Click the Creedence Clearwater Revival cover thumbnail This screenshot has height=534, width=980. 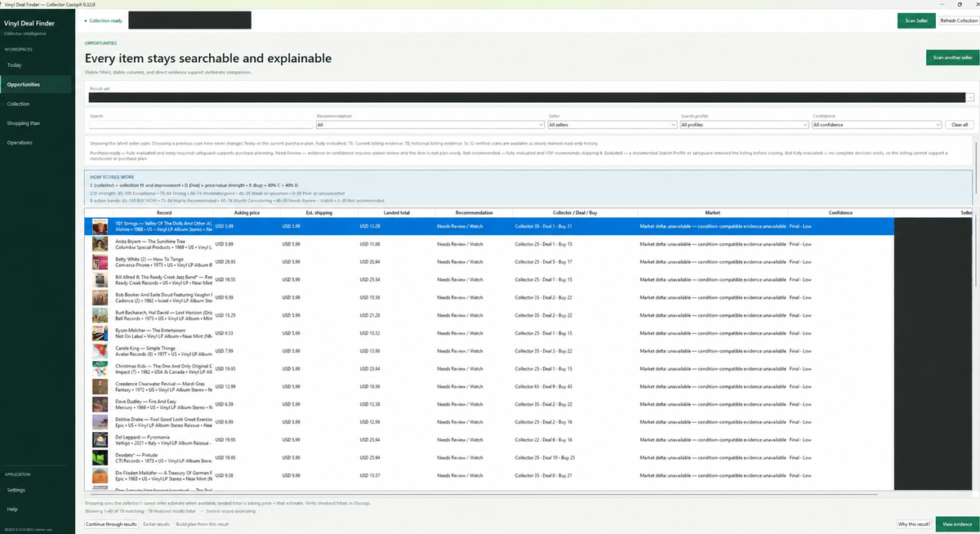click(100, 386)
